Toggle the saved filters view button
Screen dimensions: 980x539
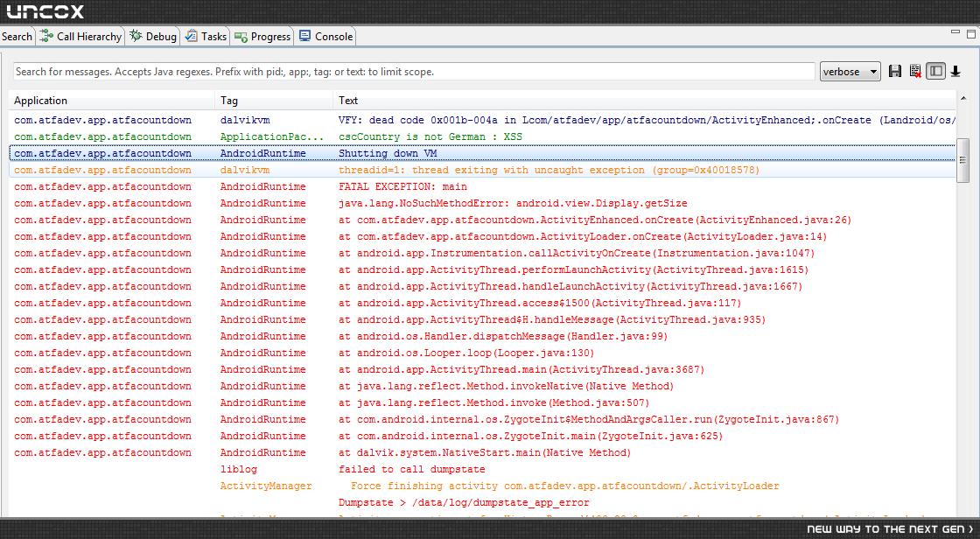click(x=935, y=71)
